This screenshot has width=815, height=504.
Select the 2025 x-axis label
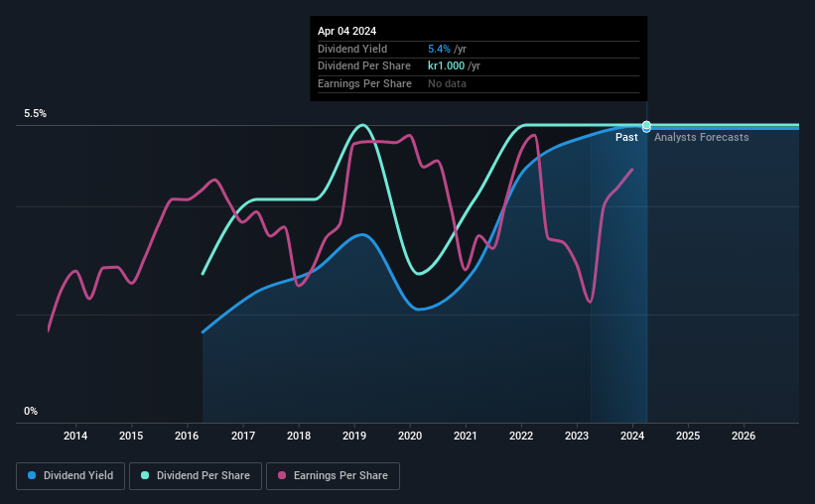(688, 436)
